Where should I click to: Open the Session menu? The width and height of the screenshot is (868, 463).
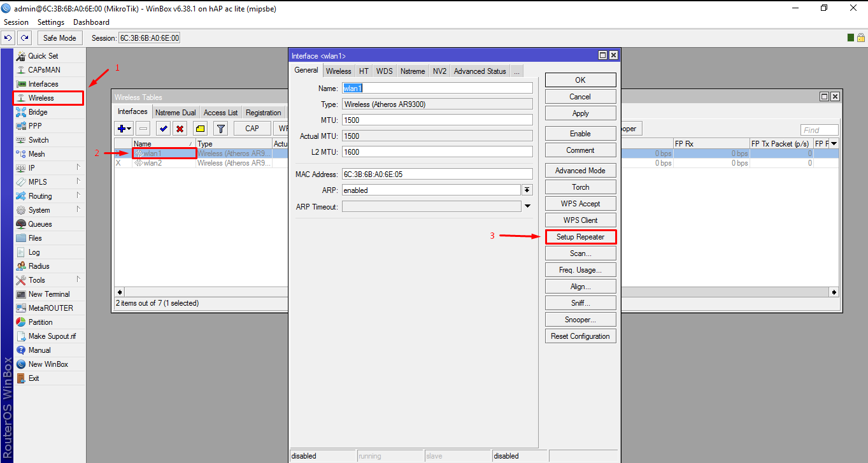click(17, 22)
